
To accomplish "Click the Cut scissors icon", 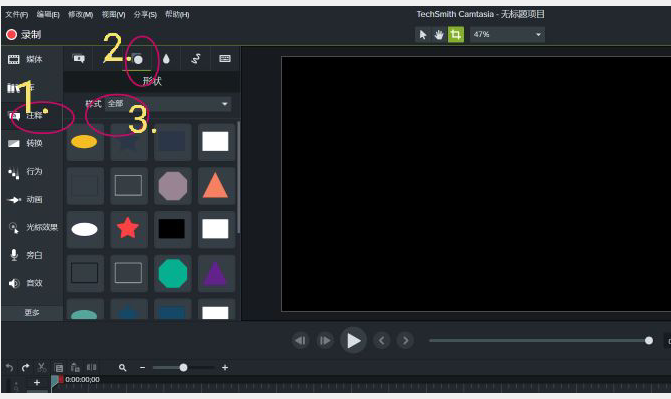I will (42, 367).
